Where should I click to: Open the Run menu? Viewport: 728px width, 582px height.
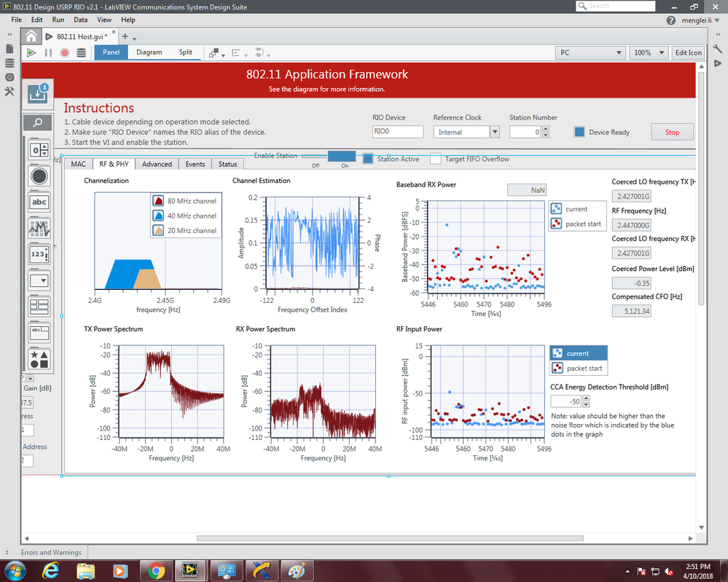(58, 20)
